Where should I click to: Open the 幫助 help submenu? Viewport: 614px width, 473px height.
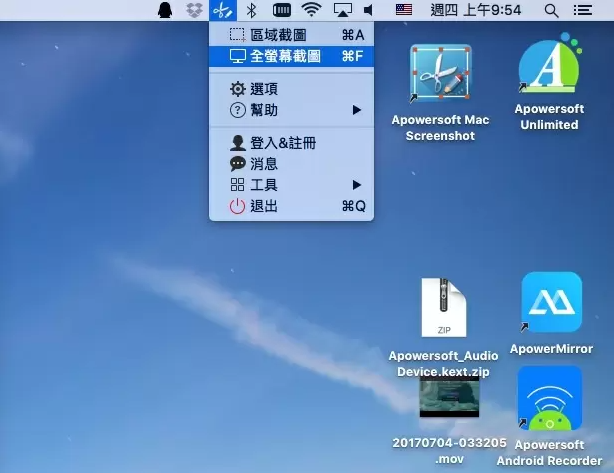pos(291,110)
